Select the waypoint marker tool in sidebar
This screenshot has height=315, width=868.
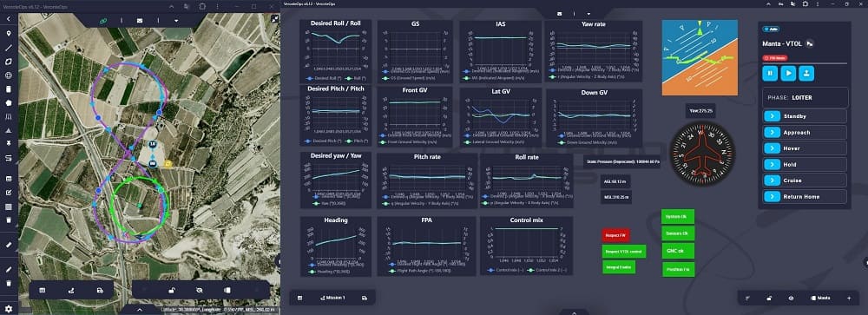(9, 33)
